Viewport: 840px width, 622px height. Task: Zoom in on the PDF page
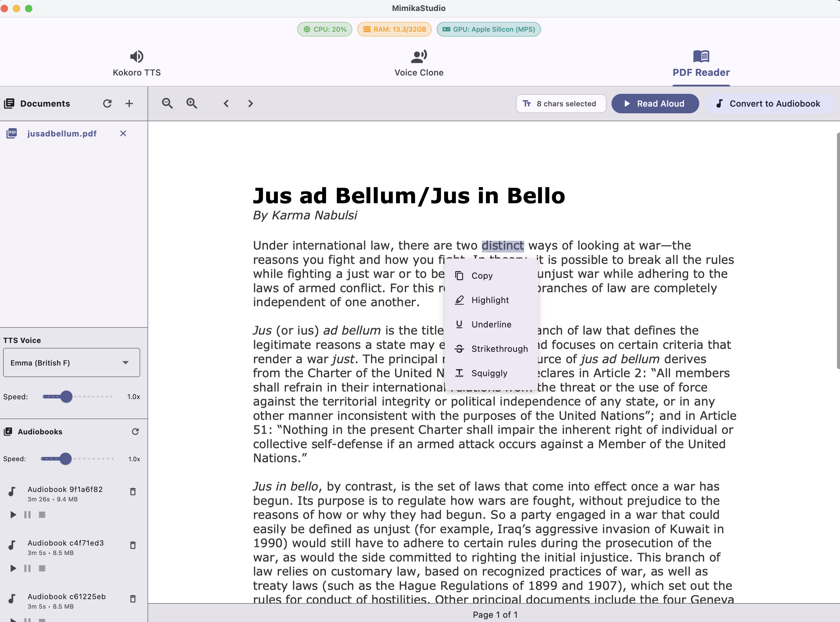coord(192,103)
